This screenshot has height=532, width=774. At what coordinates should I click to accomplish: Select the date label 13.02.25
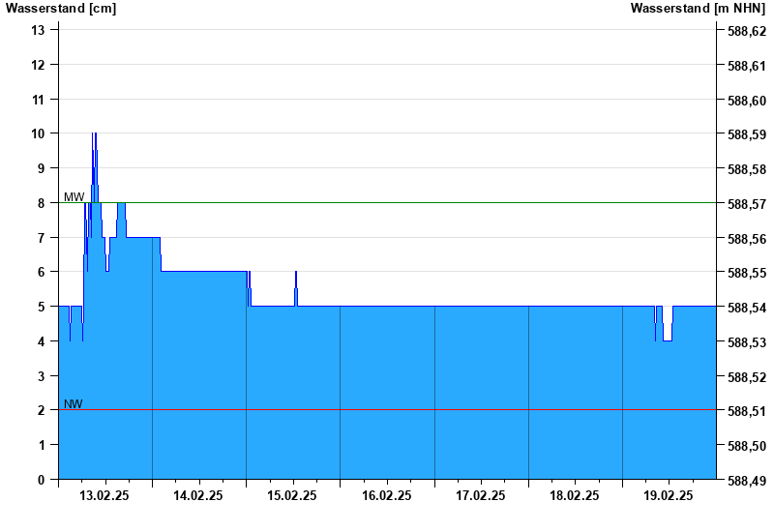pyautogui.click(x=104, y=495)
